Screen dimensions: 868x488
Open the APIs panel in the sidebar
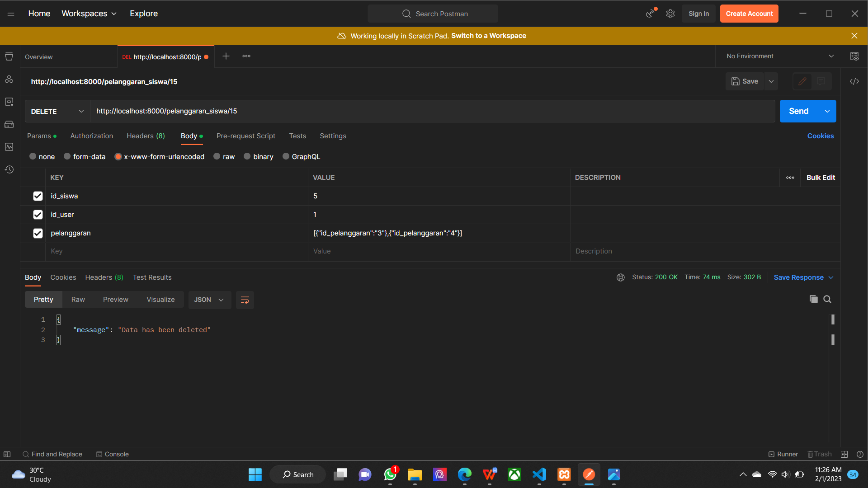pyautogui.click(x=9, y=79)
